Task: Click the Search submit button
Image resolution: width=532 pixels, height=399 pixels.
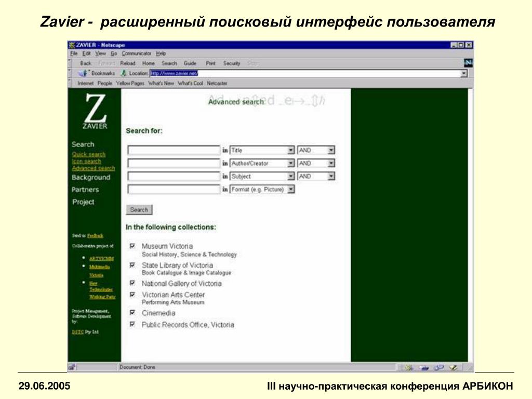Action: [x=139, y=210]
